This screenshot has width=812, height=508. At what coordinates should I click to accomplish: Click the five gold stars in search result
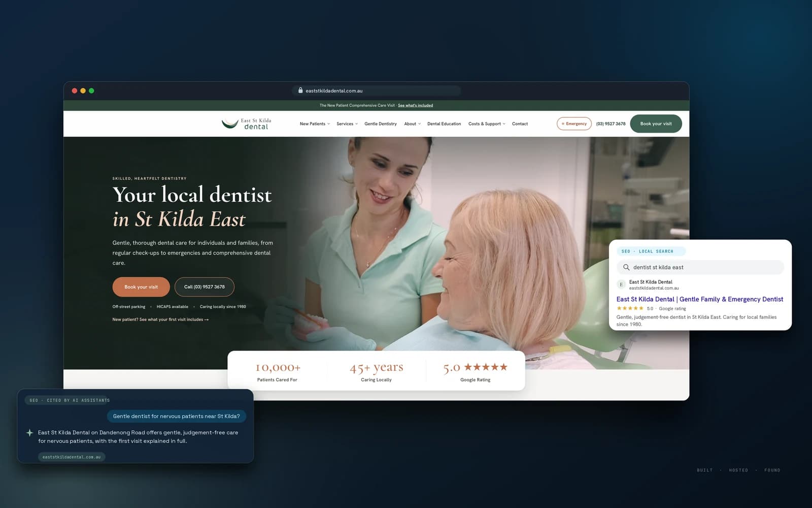coord(630,308)
